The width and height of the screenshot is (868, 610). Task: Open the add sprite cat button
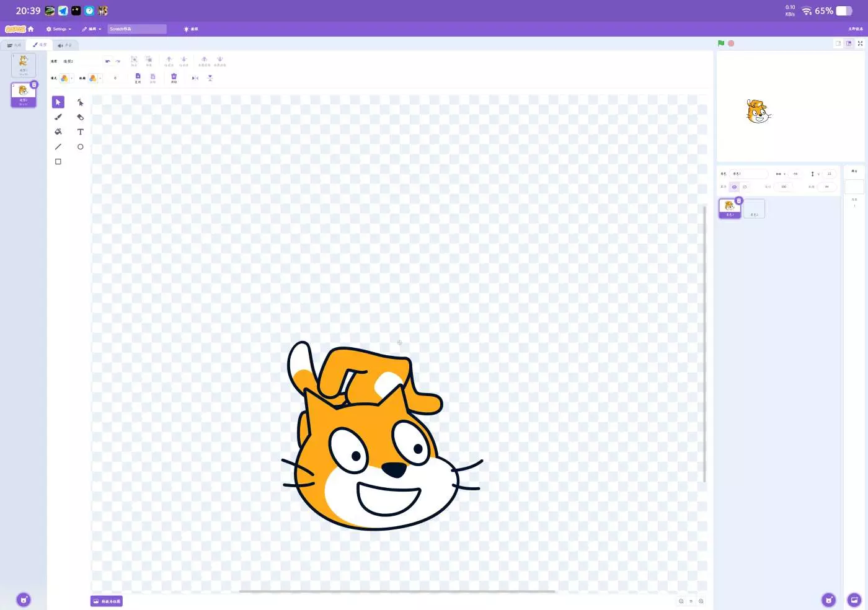point(828,599)
